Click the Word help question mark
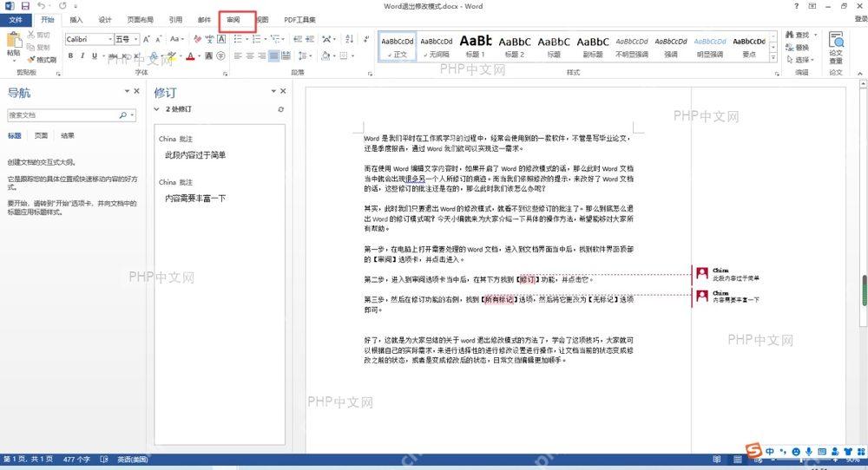 796,6
